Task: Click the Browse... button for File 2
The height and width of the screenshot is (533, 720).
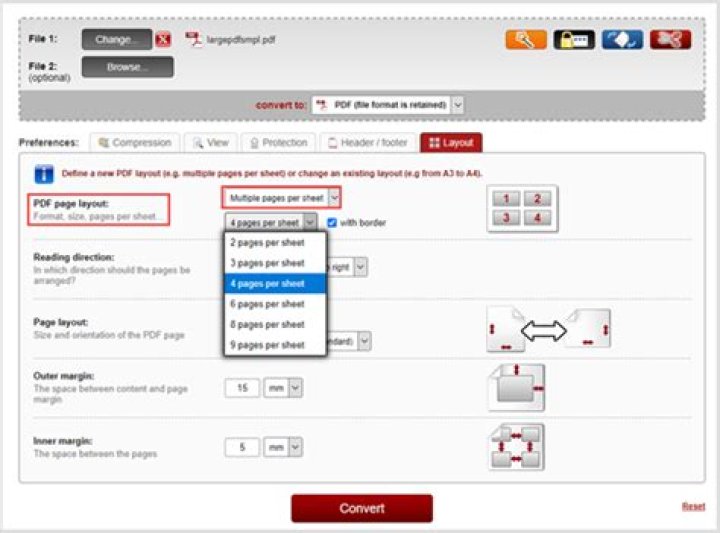Action: [x=128, y=67]
